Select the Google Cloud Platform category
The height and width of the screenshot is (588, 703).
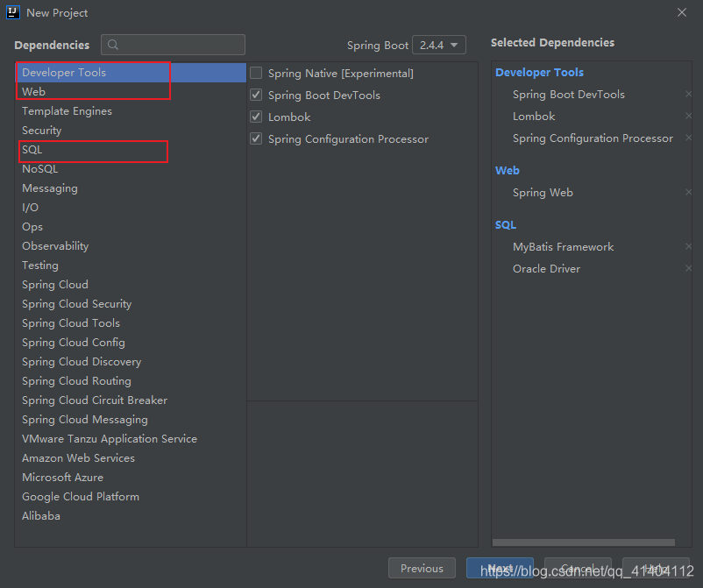click(131, 497)
